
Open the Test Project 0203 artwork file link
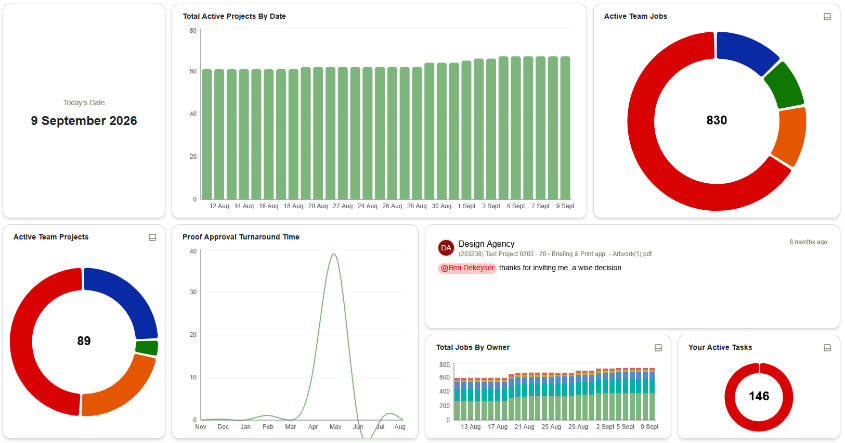555,254
